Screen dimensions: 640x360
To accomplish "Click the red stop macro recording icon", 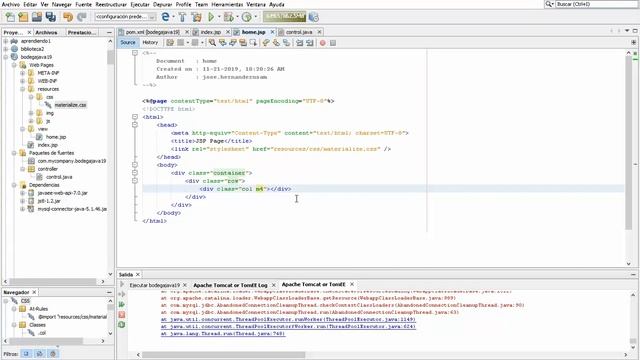I will point(322,42).
